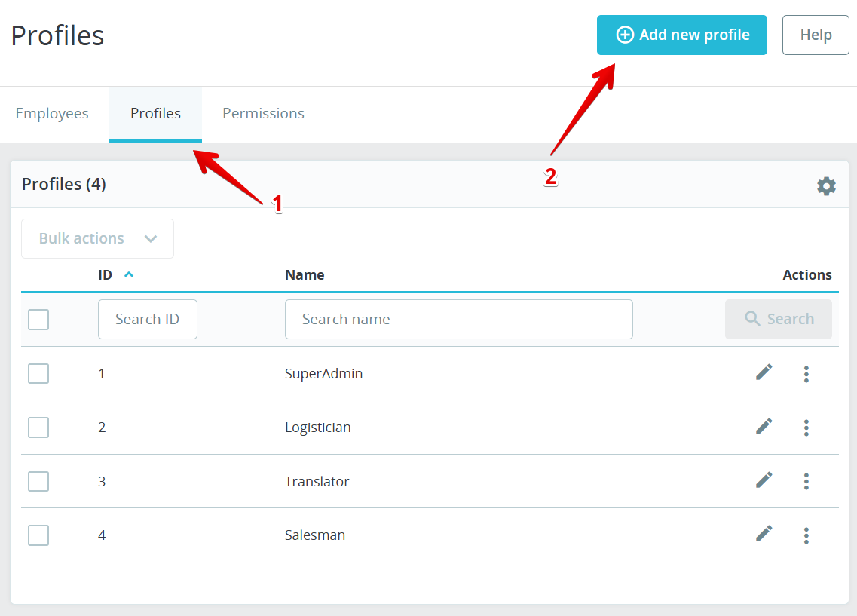The image size is (857, 616).
Task: Focus the Search name input field
Action: pos(458,320)
